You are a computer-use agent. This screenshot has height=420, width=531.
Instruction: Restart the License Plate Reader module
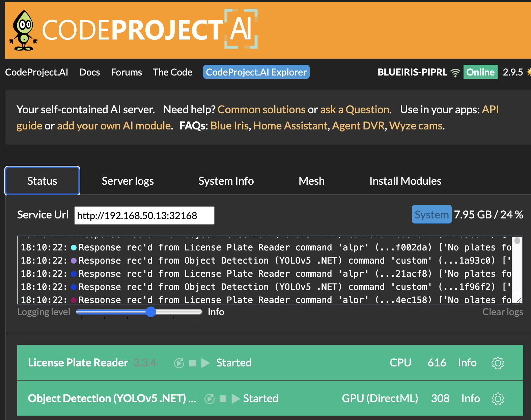tap(179, 363)
